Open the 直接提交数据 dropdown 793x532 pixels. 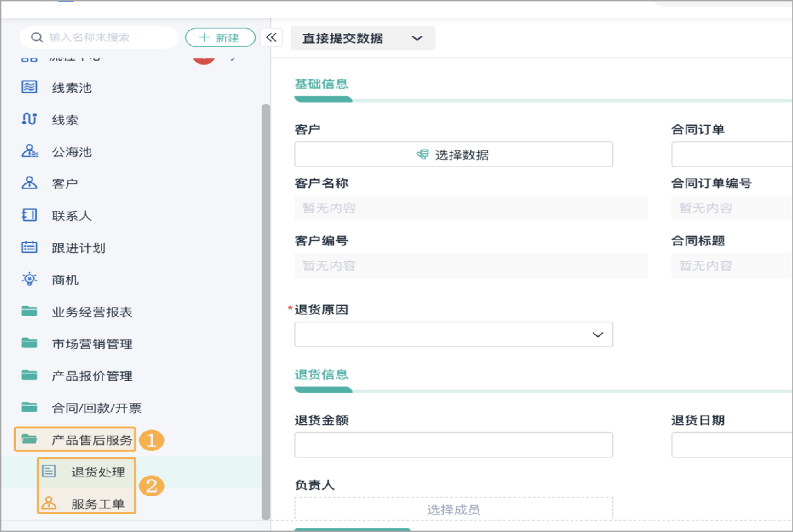coord(362,38)
